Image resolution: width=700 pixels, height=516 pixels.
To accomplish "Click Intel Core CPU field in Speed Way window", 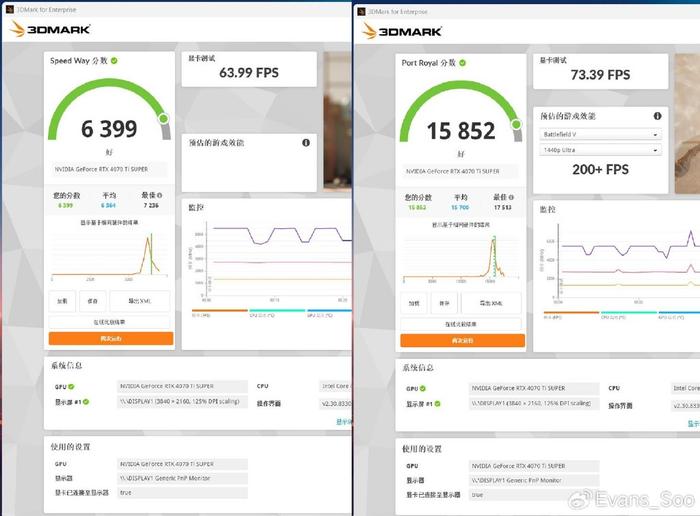I will pos(335,386).
